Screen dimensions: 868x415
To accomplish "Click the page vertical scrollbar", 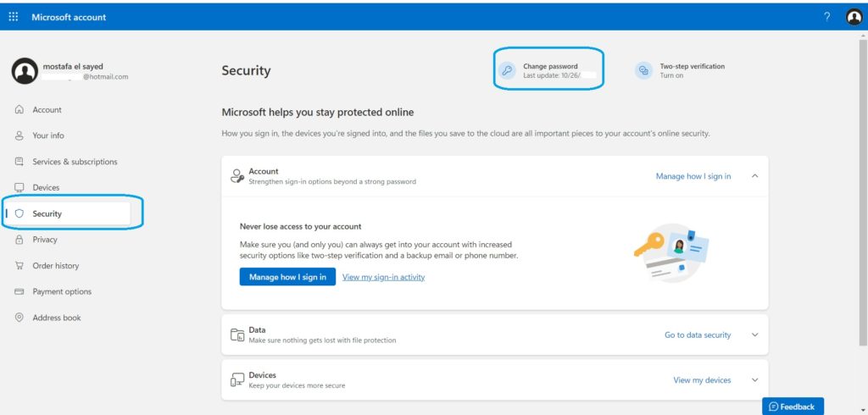I will click(x=863, y=212).
